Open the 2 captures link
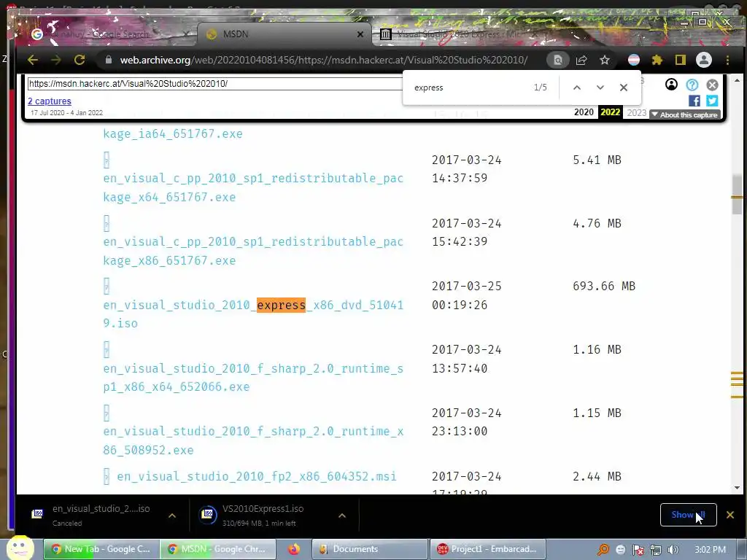 pyautogui.click(x=50, y=101)
